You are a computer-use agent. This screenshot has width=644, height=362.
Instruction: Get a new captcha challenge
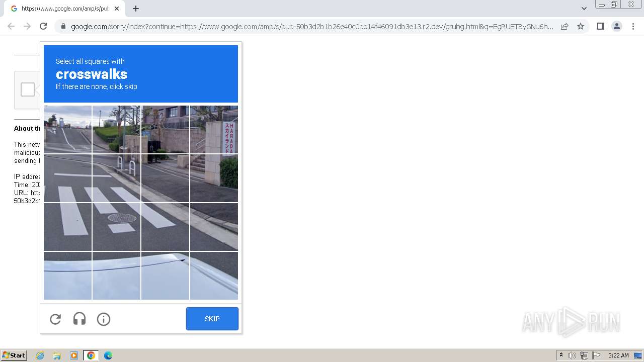pyautogui.click(x=55, y=319)
